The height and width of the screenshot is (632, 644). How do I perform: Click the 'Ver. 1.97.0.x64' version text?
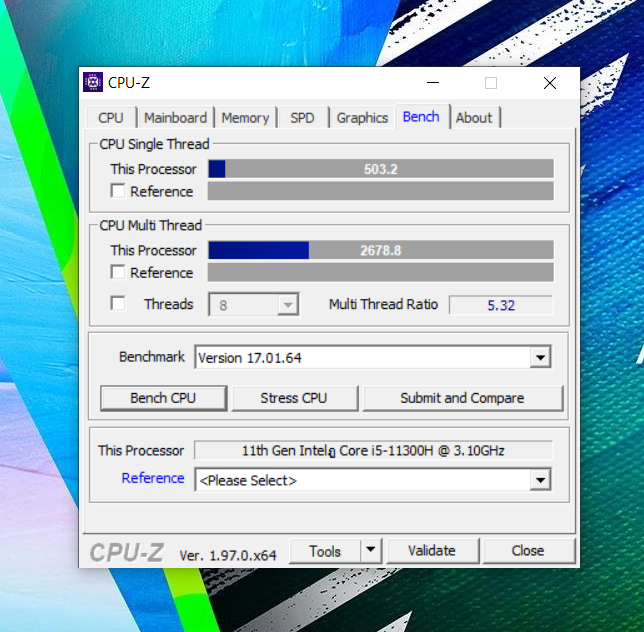coord(228,556)
